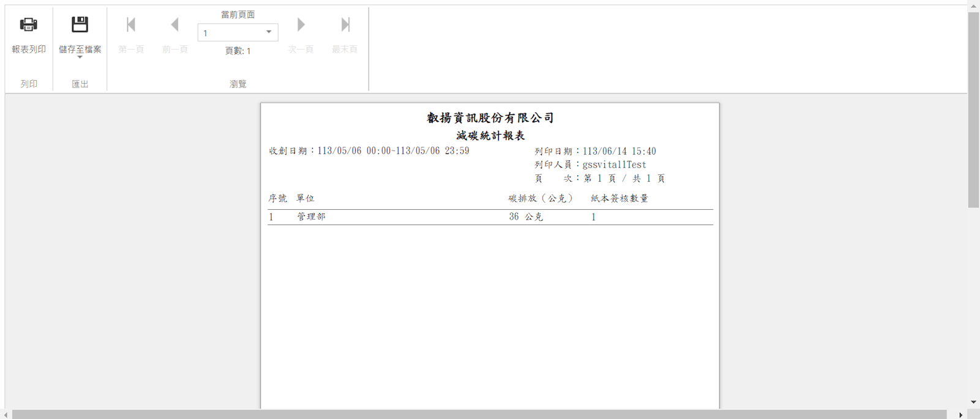Click the scroll left arrow
This screenshot has width=980, height=419.
[6, 415]
